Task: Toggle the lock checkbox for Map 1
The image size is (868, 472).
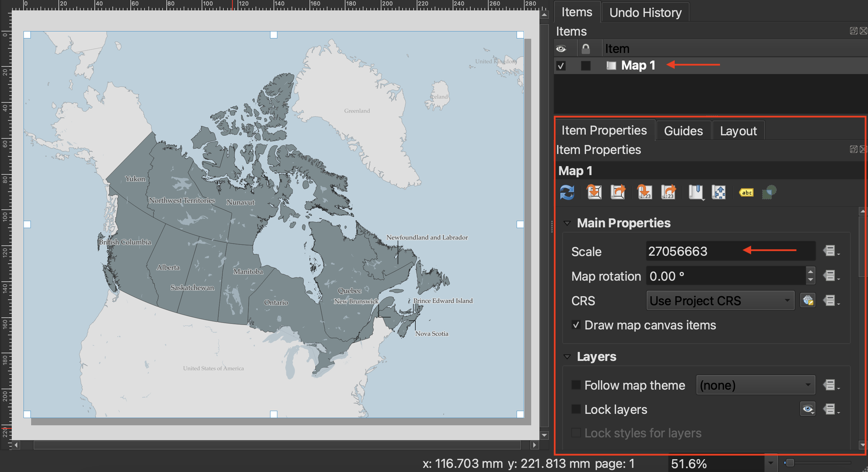Action: pyautogui.click(x=585, y=65)
